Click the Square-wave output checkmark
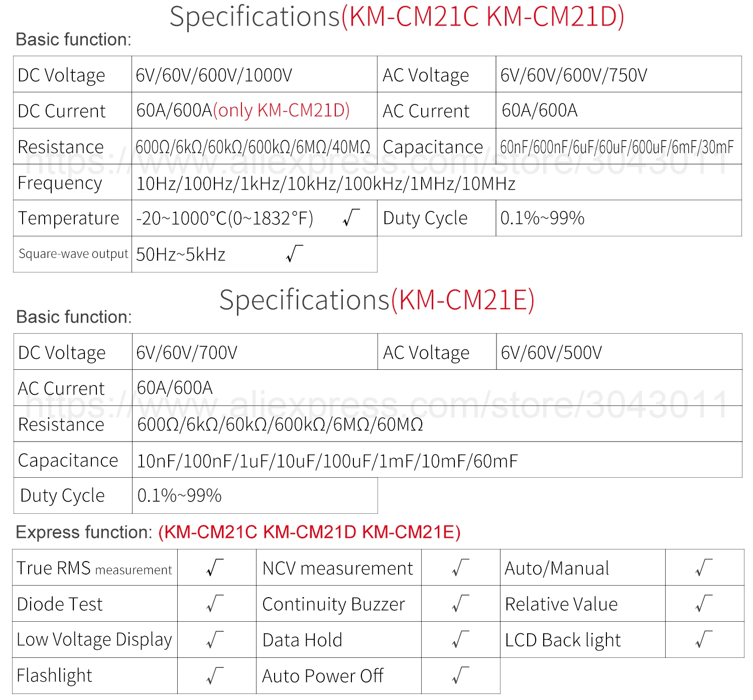Viewport: 753px width, 700px height. pyautogui.click(x=294, y=254)
